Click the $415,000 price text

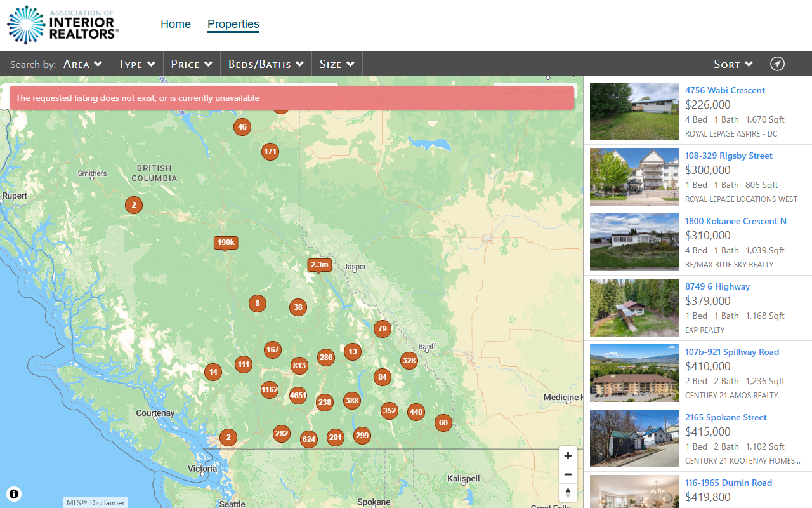708,432
